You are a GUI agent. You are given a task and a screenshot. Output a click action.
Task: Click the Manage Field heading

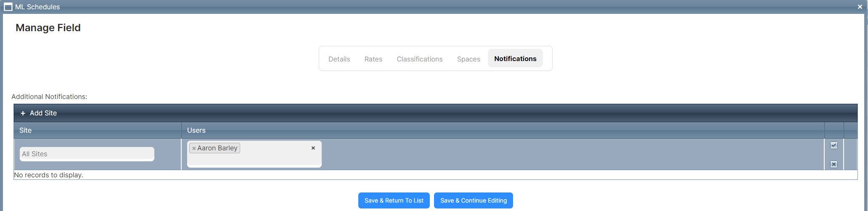click(48, 28)
